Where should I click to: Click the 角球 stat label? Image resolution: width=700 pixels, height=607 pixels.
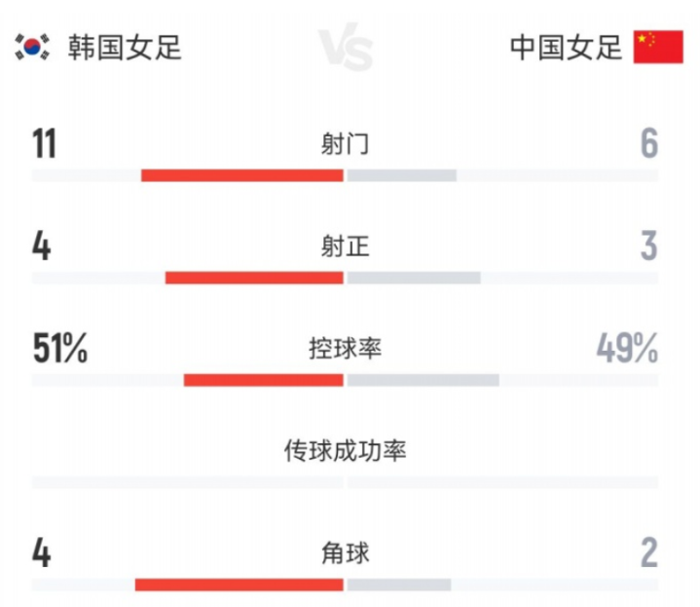(345, 553)
